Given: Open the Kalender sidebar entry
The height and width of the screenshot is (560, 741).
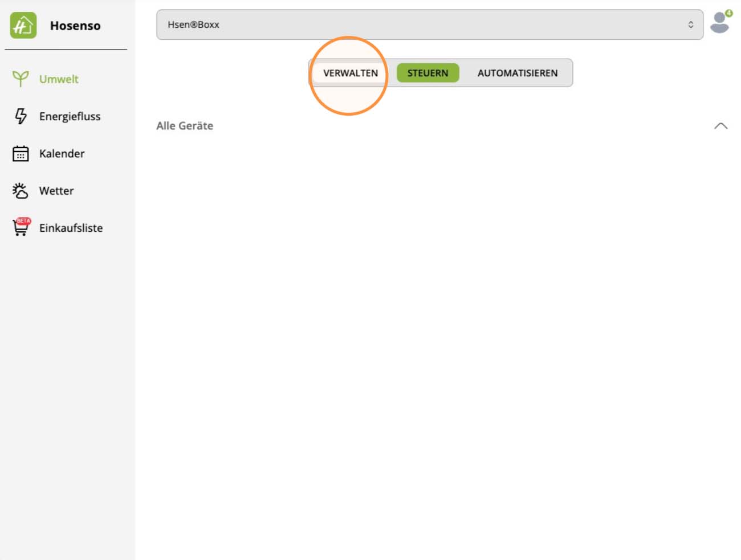Looking at the screenshot, I should coord(62,153).
